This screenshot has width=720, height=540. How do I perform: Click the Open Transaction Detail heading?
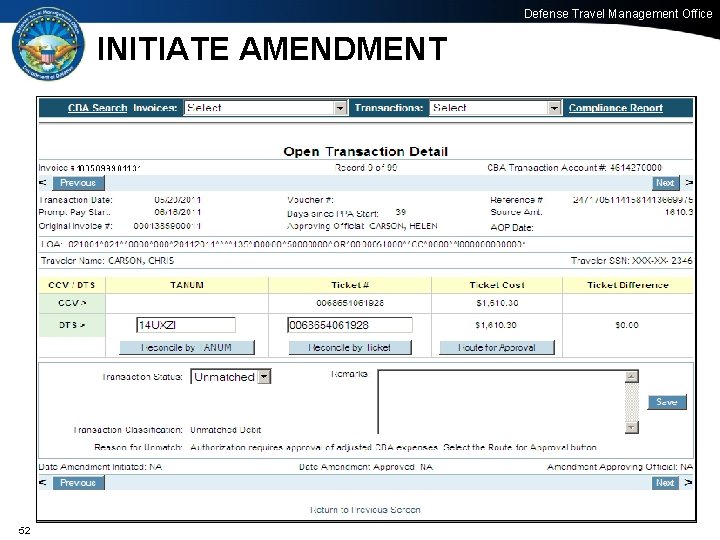pos(366,152)
